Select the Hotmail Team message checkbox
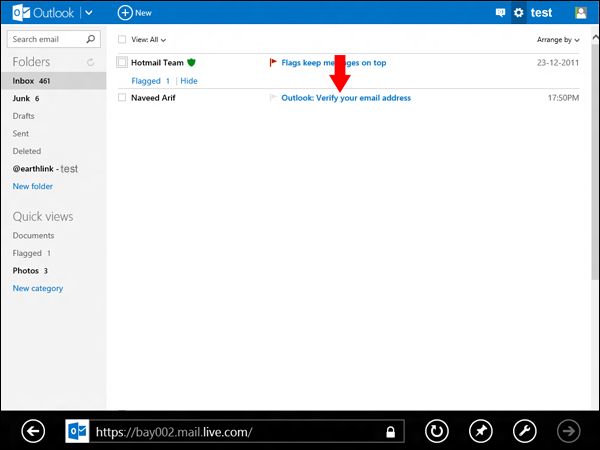 [x=122, y=62]
